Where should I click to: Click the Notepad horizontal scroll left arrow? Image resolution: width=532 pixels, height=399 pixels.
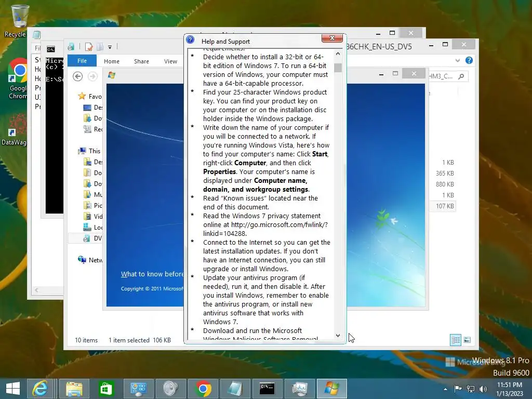37,290
